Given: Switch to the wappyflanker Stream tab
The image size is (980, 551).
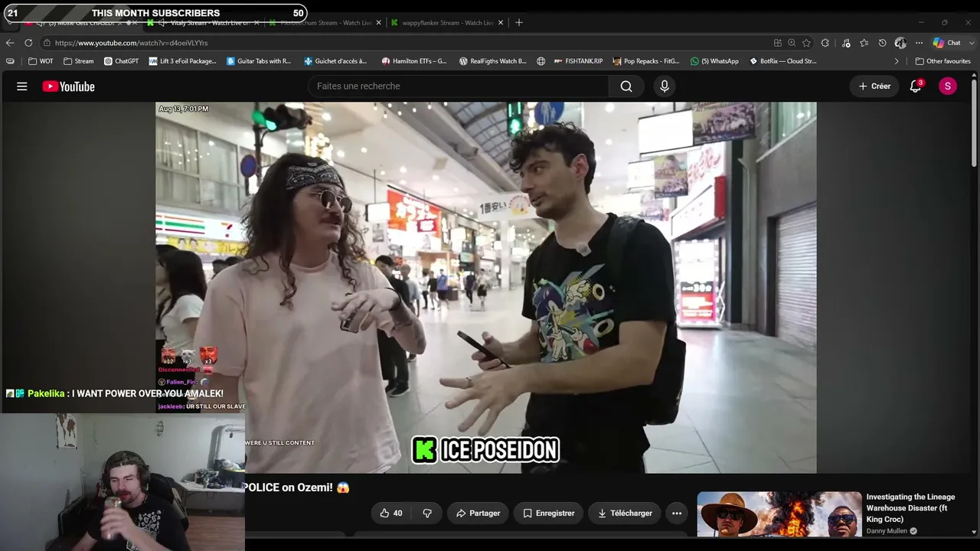Looking at the screenshot, I should (x=447, y=23).
